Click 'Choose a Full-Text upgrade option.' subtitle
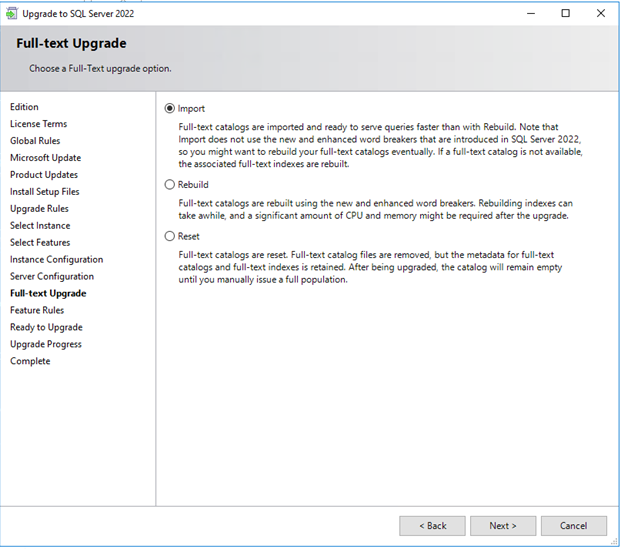 (x=100, y=69)
